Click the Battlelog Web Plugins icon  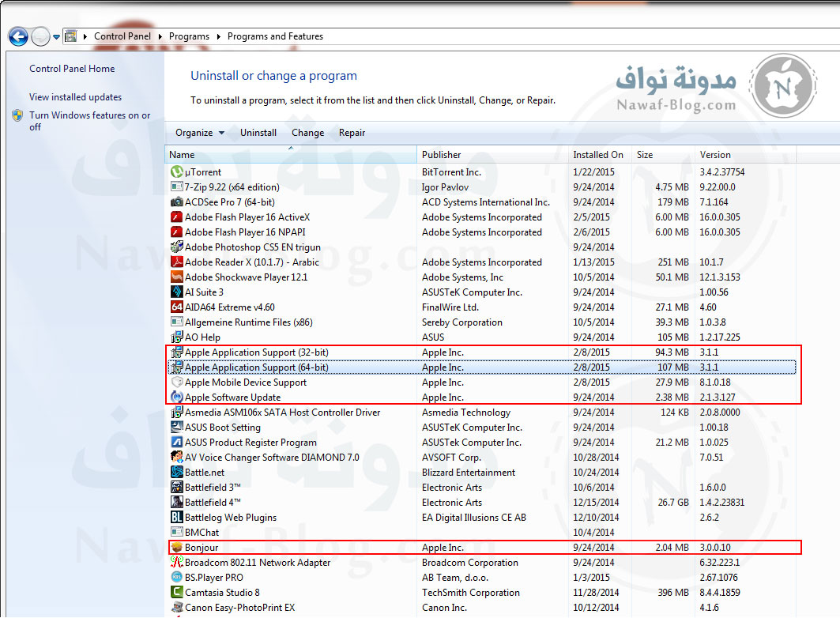coord(177,518)
